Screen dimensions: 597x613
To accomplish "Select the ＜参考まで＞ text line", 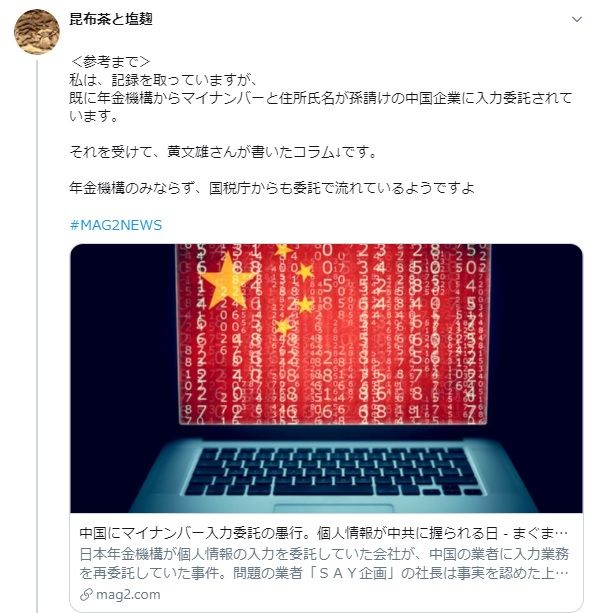I will (110, 62).
